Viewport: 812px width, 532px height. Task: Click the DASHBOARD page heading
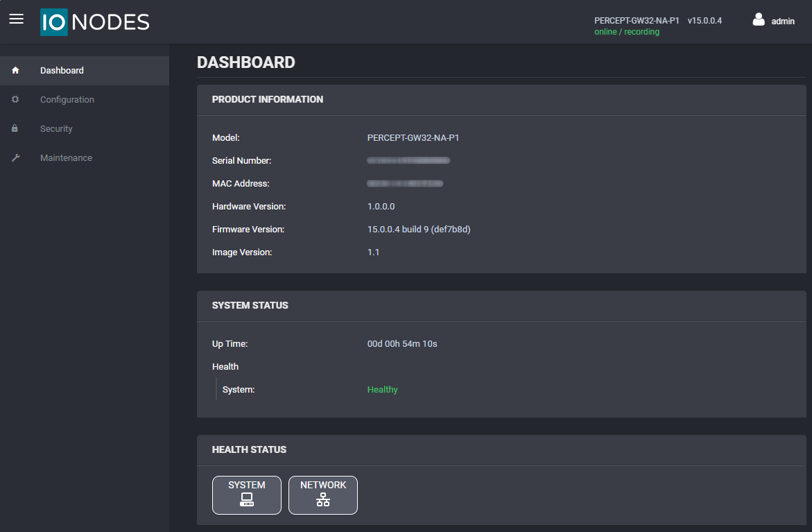point(246,62)
